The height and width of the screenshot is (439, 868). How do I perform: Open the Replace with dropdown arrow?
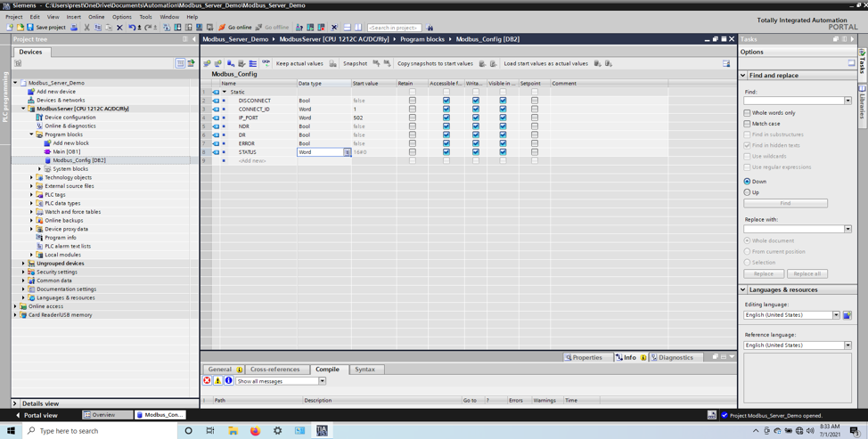[848, 229]
